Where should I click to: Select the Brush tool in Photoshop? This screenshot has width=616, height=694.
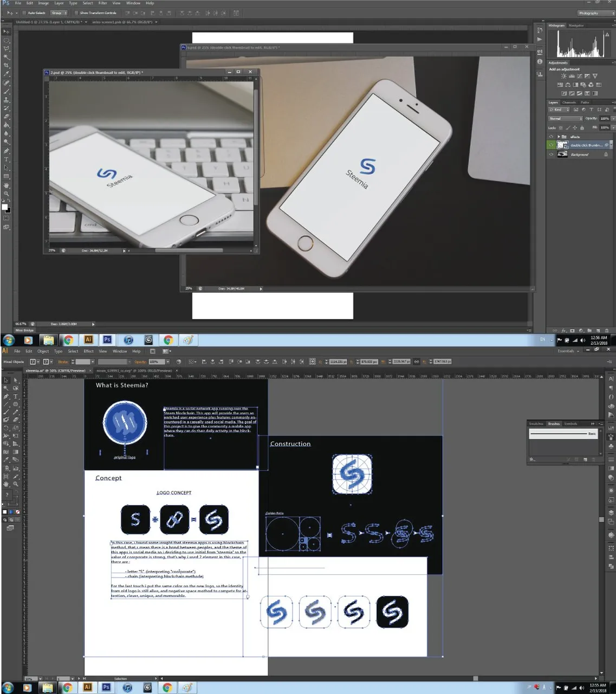[7, 91]
